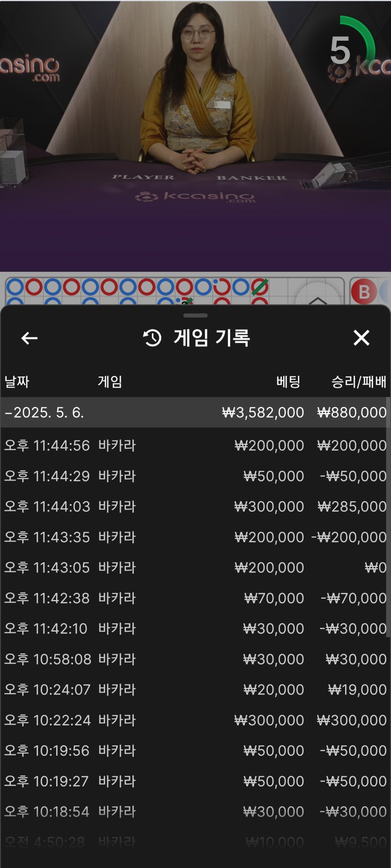Open the 오후 11:42:38 game record

(x=195, y=598)
